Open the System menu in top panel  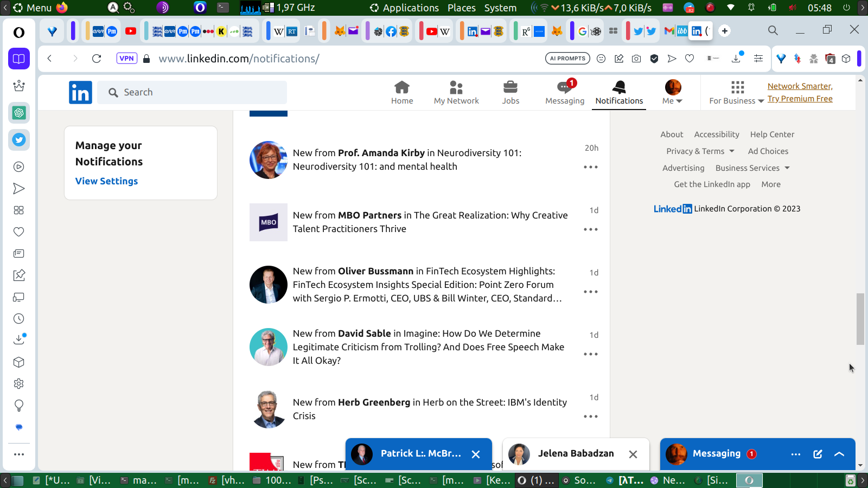500,8
